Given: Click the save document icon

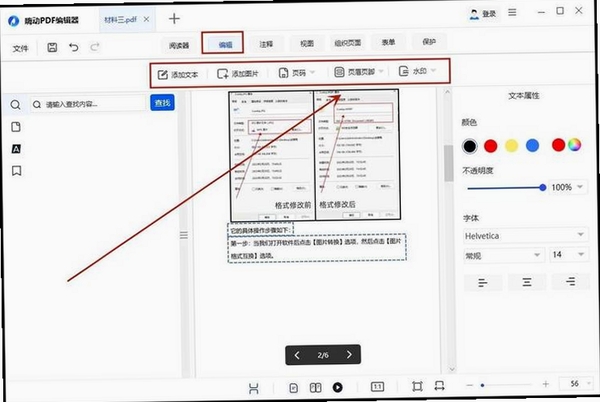Looking at the screenshot, I should pyautogui.click(x=52, y=47).
